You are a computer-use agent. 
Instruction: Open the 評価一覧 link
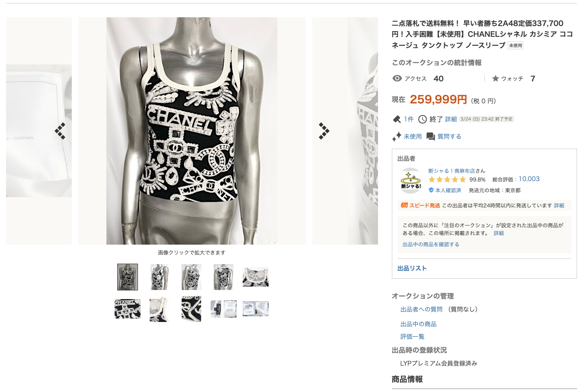point(412,336)
